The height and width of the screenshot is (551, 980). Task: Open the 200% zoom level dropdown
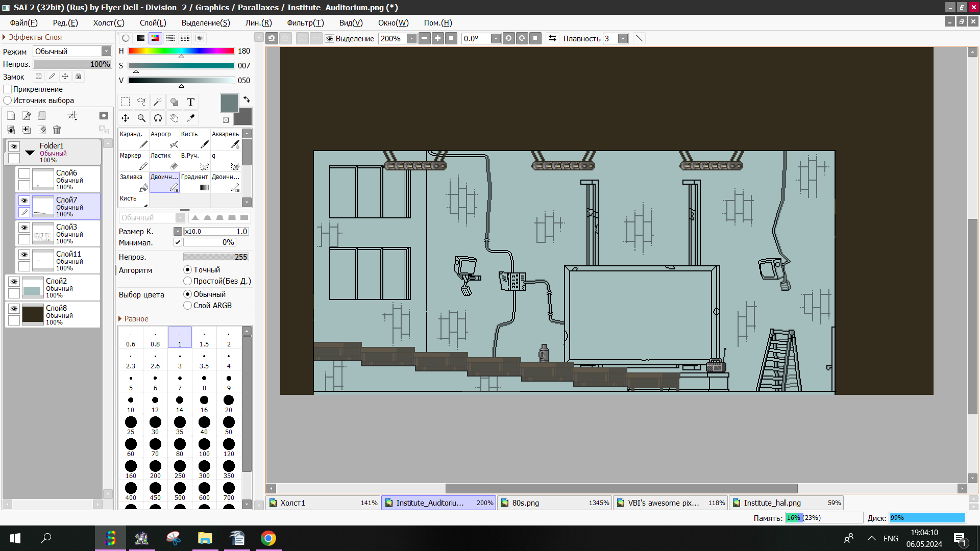tap(411, 38)
